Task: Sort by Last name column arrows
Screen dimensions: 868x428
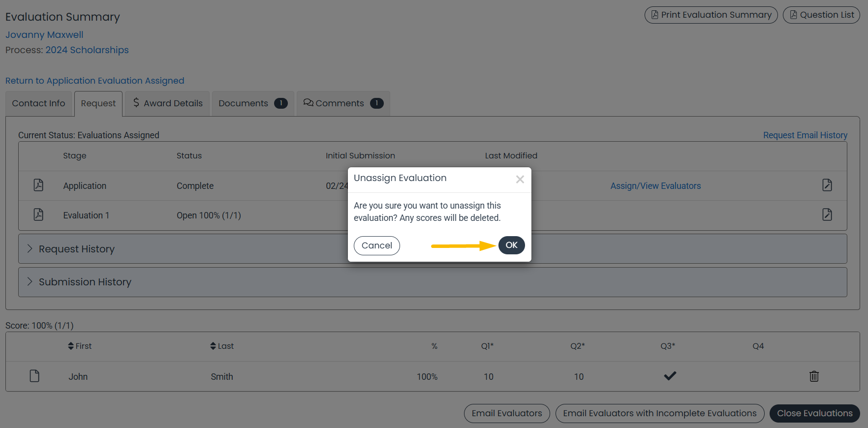Action: coord(213,346)
